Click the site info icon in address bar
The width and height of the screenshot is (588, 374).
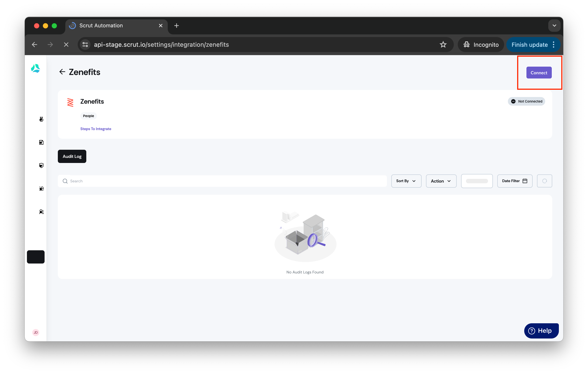click(x=85, y=45)
